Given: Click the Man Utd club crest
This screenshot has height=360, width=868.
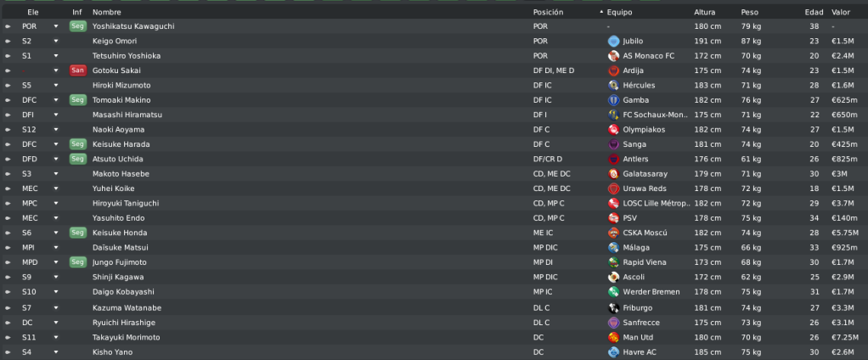Looking at the screenshot, I should click(613, 337).
